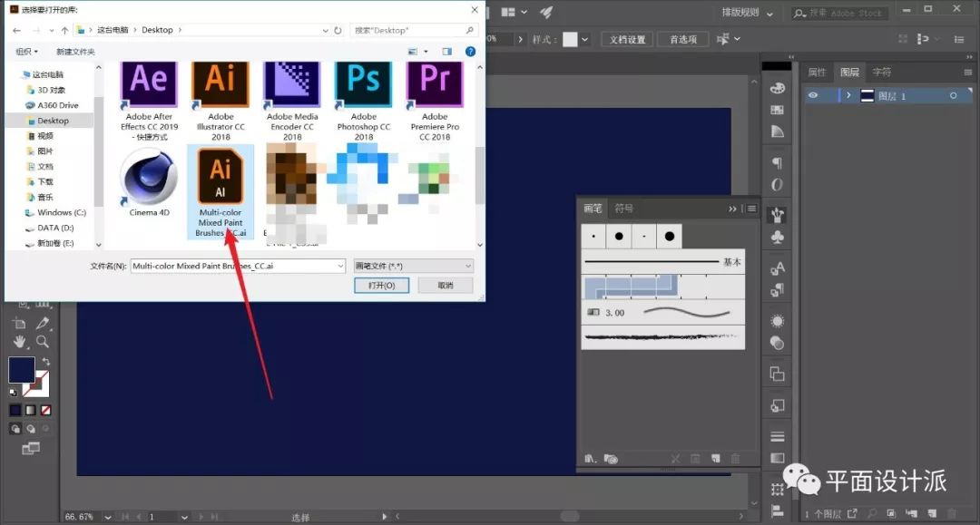Open the Paragraph Styles panel icon
980x525 pixels.
point(778,289)
